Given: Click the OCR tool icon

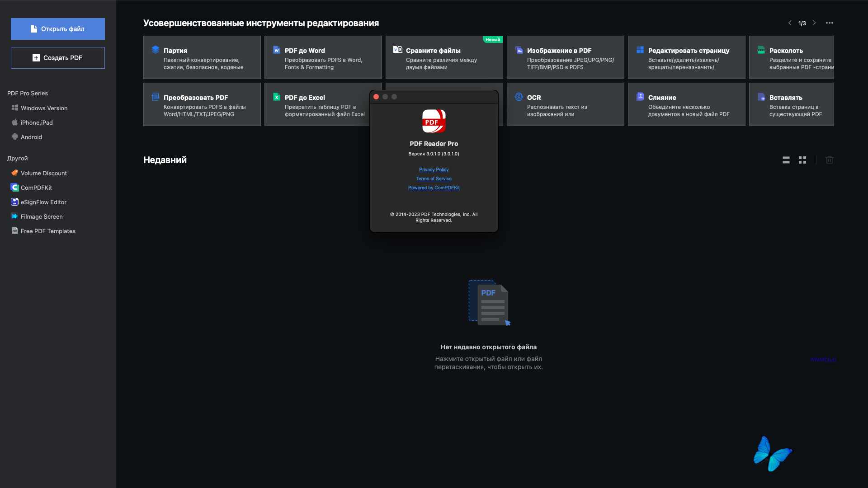Looking at the screenshot, I should pyautogui.click(x=519, y=97).
